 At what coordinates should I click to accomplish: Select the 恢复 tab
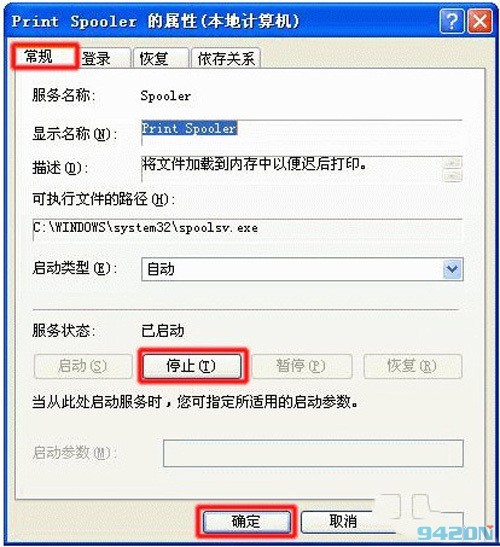[161, 58]
